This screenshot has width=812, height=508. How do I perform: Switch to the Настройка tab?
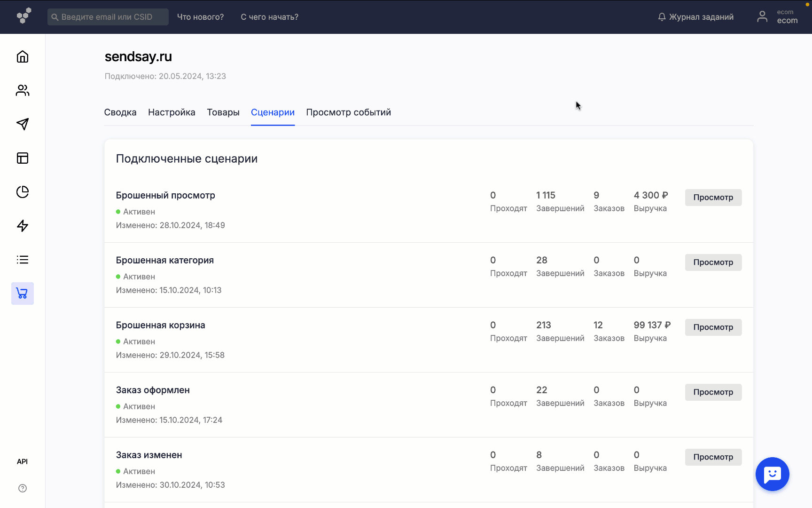(172, 112)
